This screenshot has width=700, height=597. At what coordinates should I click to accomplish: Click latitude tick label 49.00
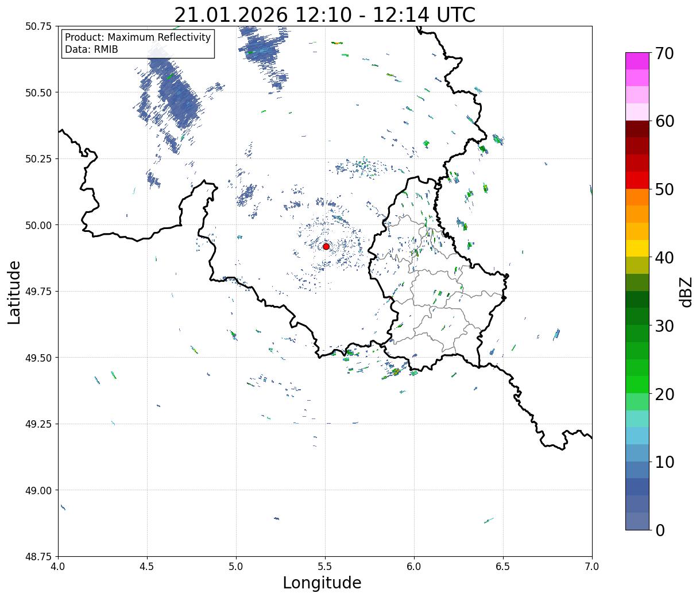38,490
